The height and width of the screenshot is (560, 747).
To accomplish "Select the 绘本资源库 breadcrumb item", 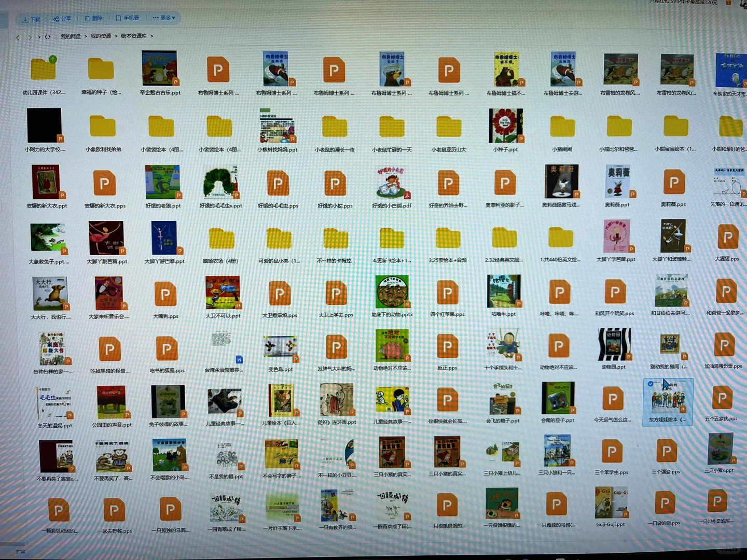I will (134, 36).
